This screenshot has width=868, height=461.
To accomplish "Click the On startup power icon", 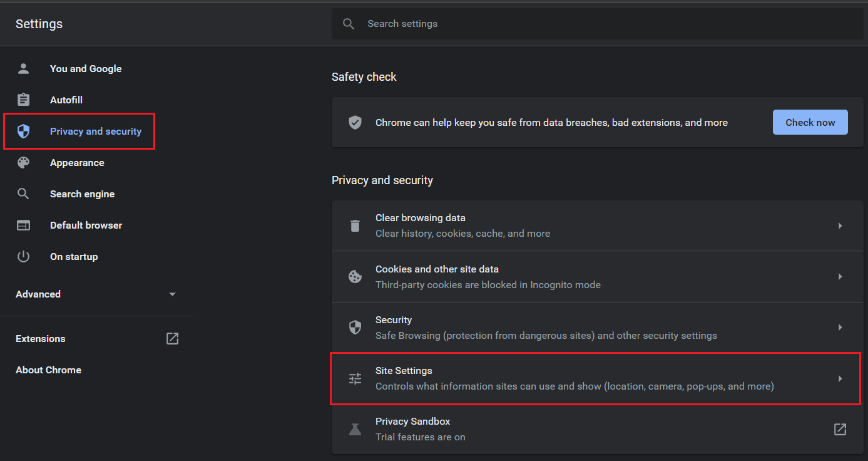I will tap(23, 257).
